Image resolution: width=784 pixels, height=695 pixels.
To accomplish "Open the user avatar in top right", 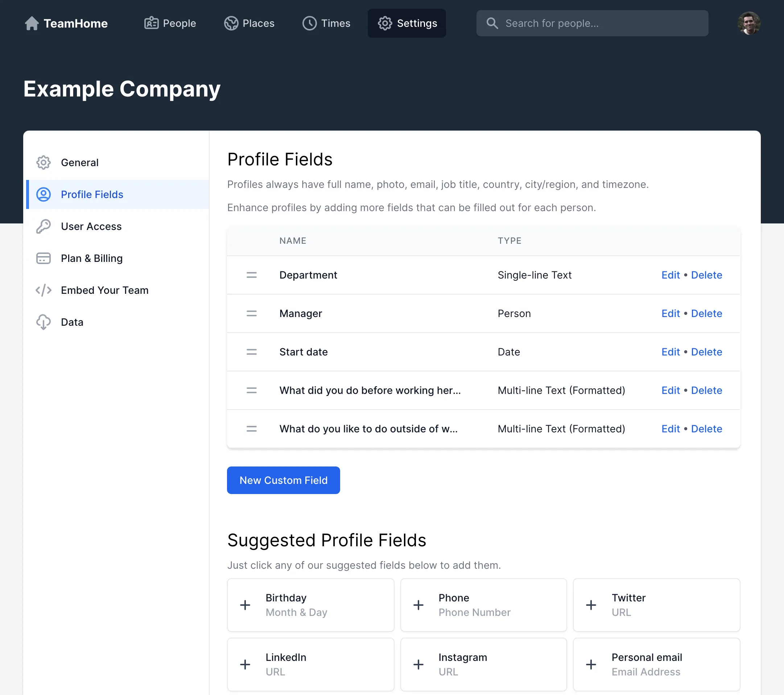I will click(748, 24).
